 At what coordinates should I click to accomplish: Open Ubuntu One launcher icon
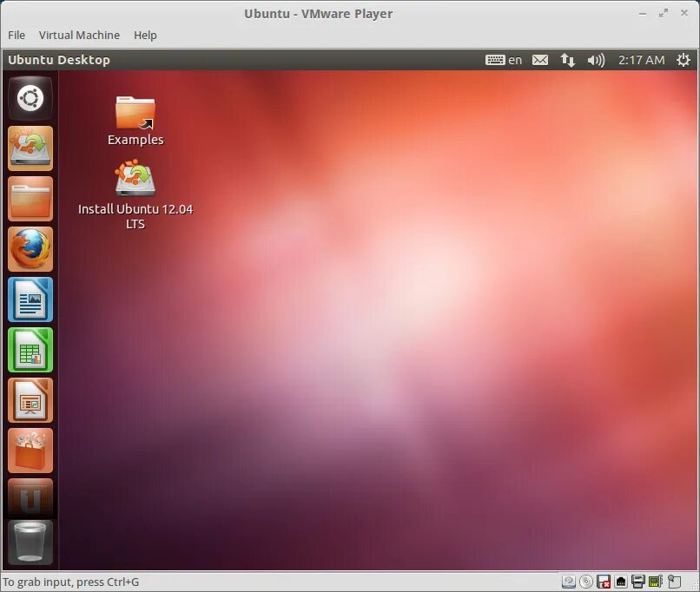point(30,497)
